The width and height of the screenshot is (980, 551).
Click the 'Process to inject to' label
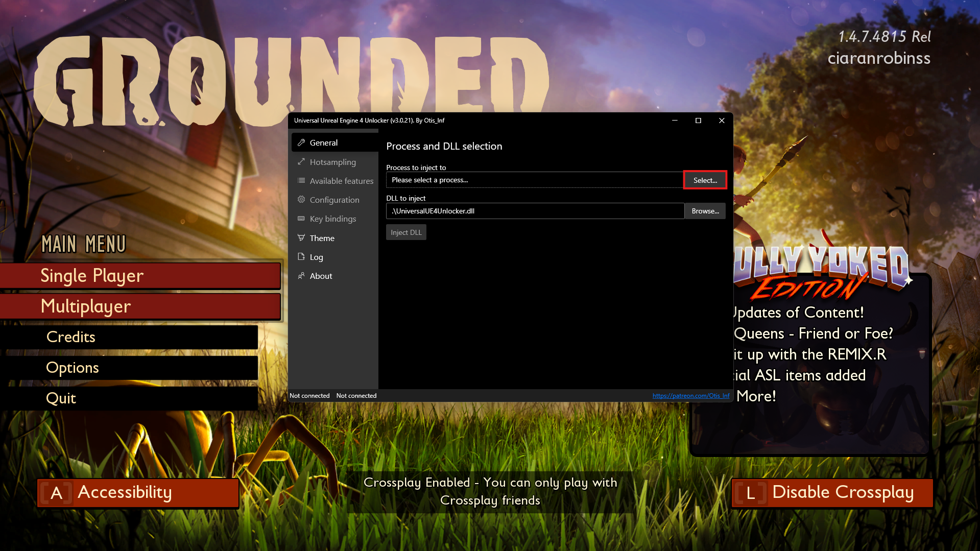[x=416, y=167]
